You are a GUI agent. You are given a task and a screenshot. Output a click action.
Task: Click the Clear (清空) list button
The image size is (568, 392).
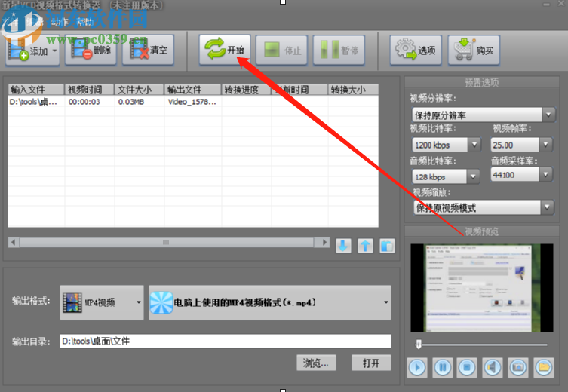pos(148,51)
